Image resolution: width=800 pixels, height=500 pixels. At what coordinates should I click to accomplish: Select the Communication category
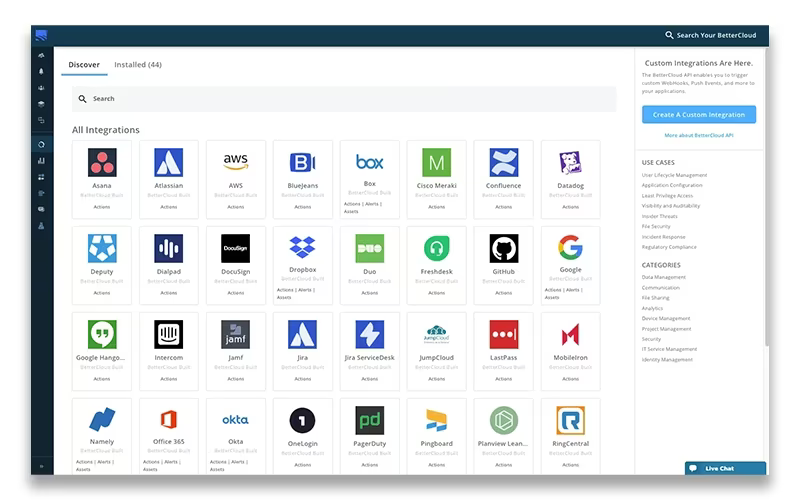[660, 288]
